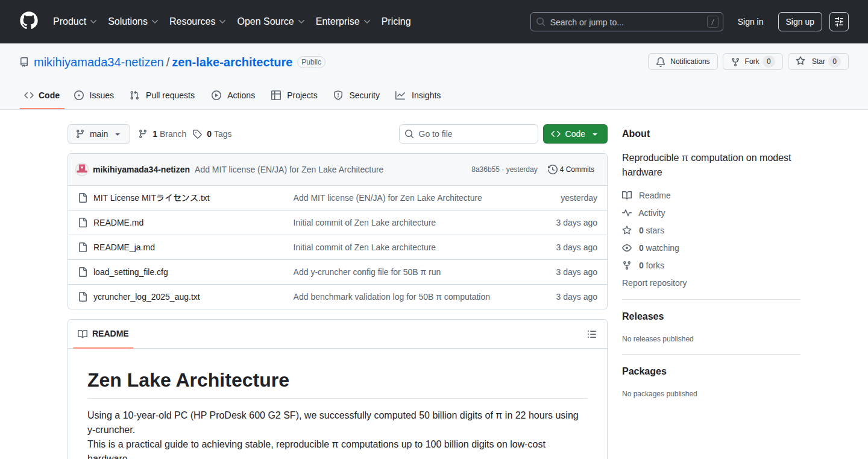Image resolution: width=868 pixels, height=459 pixels.
Task: Open the Product menu
Action: pyautogui.click(x=75, y=22)
